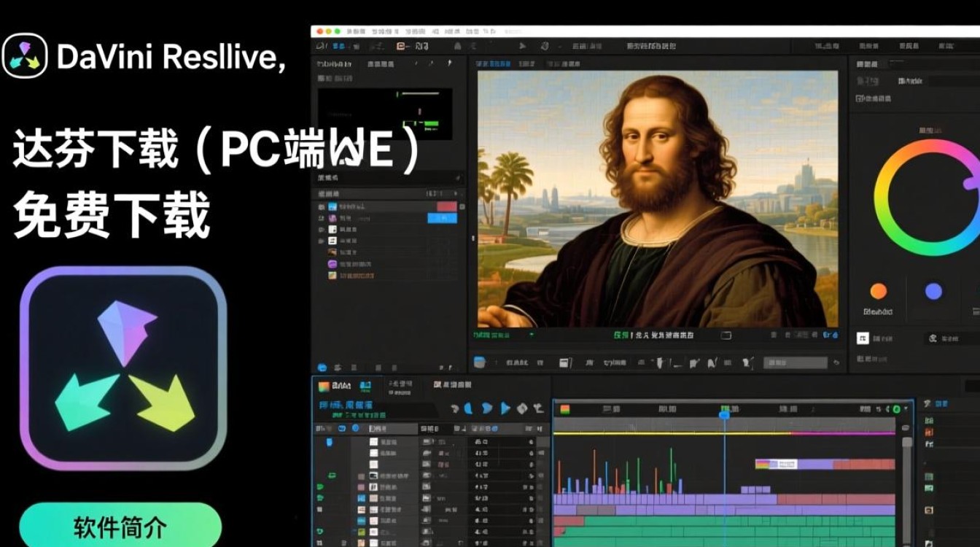The image size is (980, 547).
Task: Click the large three-arrow app logo icon
Action: click(123, 368)
